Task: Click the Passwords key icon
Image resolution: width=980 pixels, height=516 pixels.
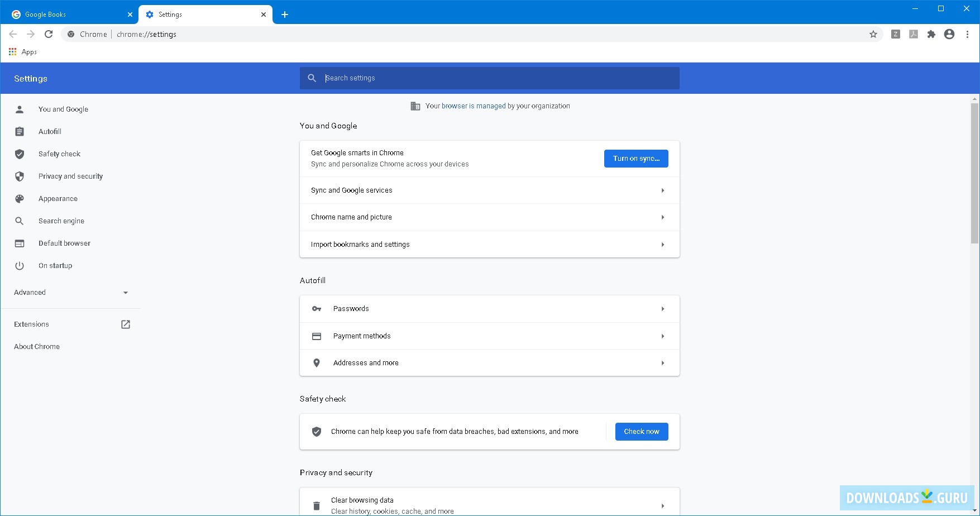Action: pyautogui.click(x=317, y=308)
